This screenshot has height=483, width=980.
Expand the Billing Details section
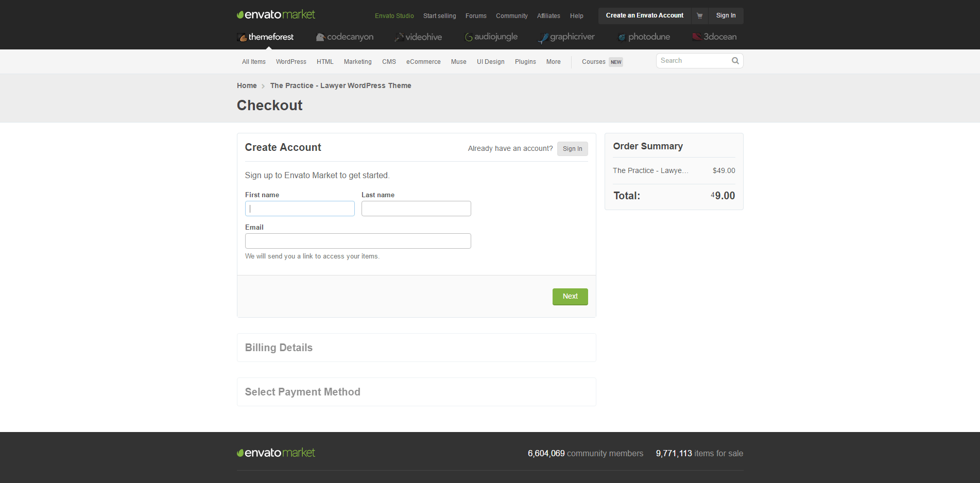(x=417, y=348)
